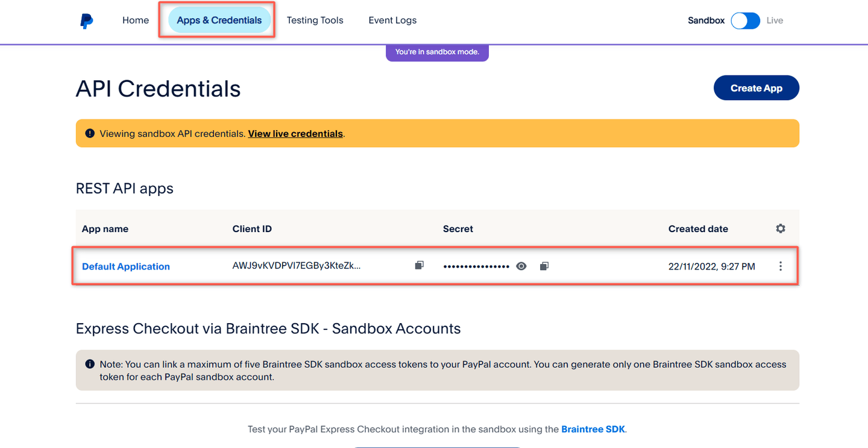
Task: Hide the Secret using the eye toggle
Action: pos(521,265)
